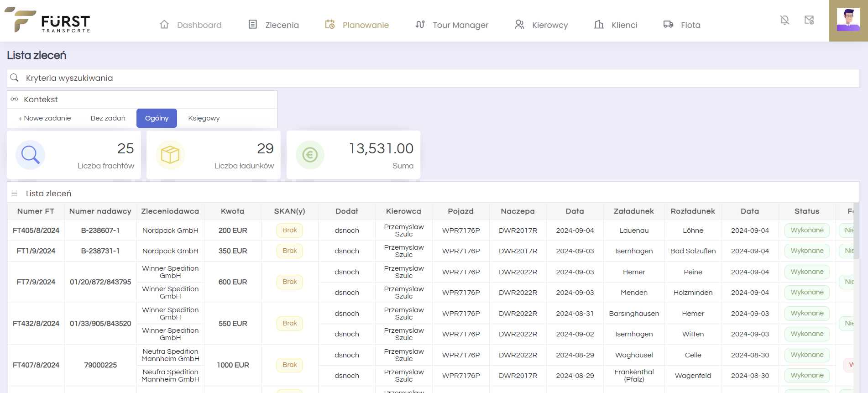
Task: Open the Tour Manager menu
Action: point(452,25)
